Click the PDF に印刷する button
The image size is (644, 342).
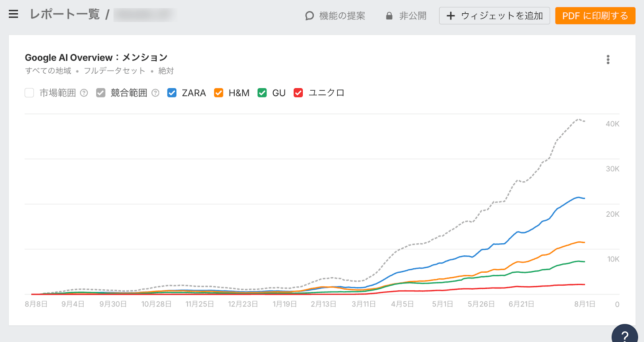[x=595, y=16]
